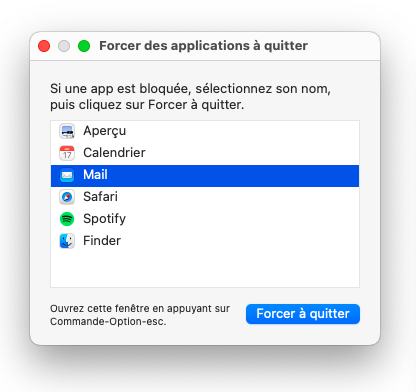The width and height of the screenshot is (416, 392).
Task: Click the green Spotify icon
Action: (67, 219)
